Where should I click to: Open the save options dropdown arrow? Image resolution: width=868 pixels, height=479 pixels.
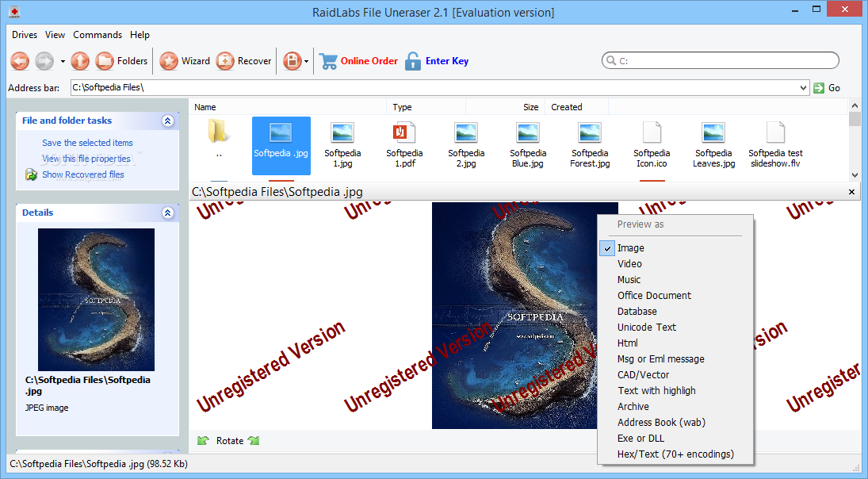pyautogui.click(x=306, y=61)
